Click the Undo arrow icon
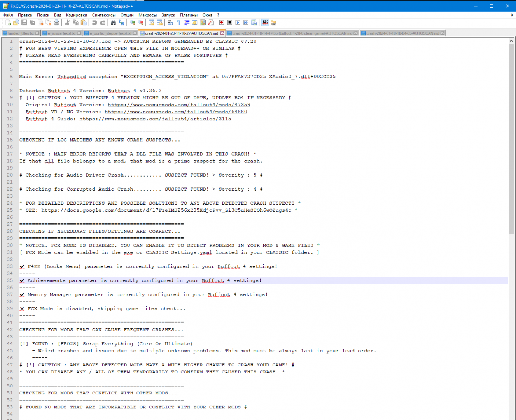Image resolution: width=516 pixels, height=420 pixels. coord(94,23)
